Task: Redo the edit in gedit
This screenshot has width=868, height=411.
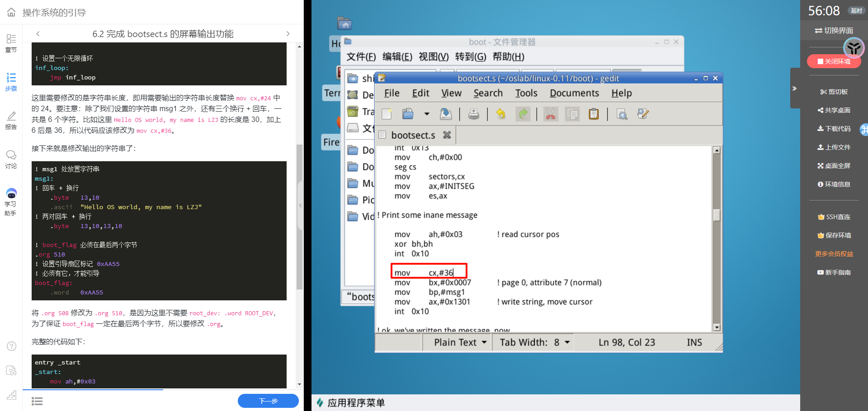Action: point(523,114)
